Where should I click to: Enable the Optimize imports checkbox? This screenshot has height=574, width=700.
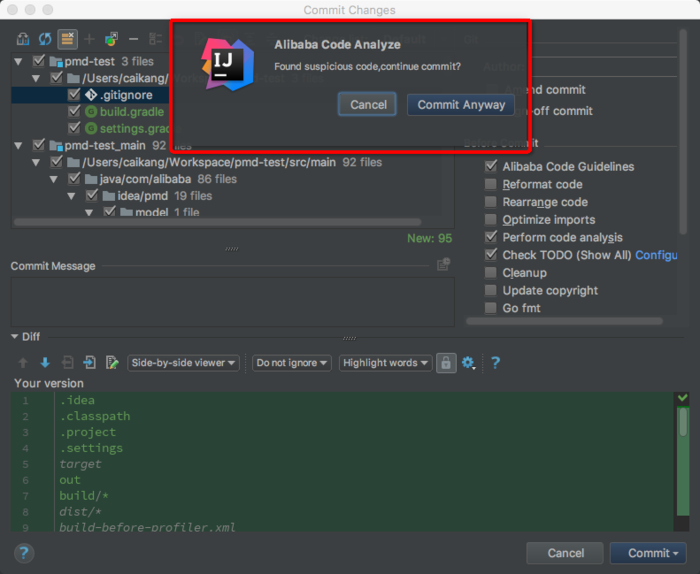pyautogui.click(x=491, y=219)
